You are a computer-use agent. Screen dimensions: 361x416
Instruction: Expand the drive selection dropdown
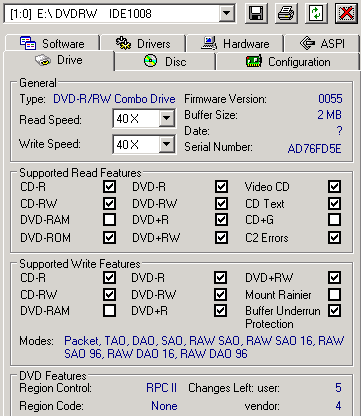[x=227, y=14]
